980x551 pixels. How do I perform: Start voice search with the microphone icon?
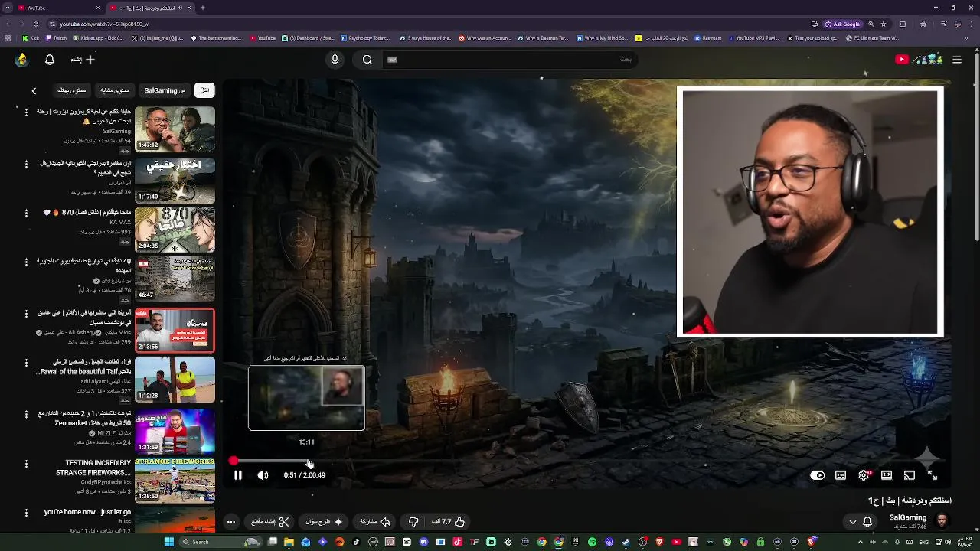(335, 60)
